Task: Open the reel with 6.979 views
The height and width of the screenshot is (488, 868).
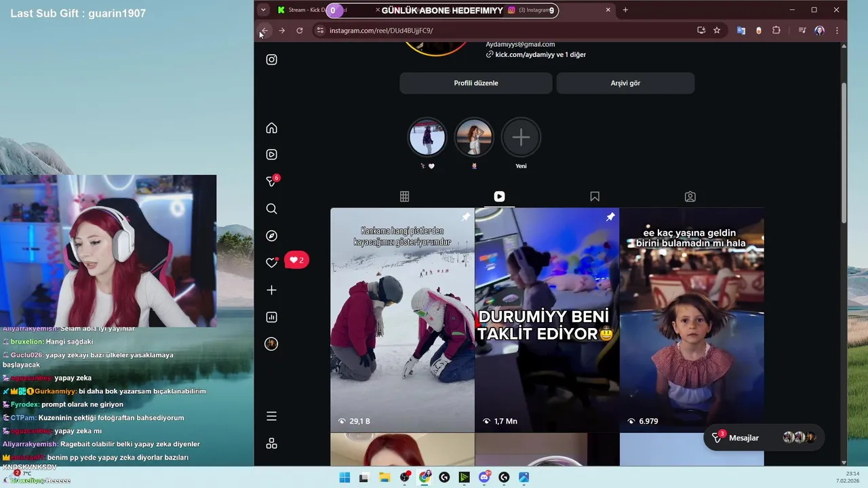Action: click(692, 320)
